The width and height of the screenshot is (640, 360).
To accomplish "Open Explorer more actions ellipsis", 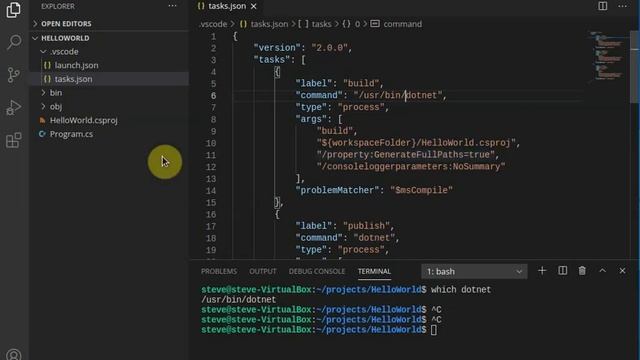I will (x=173, y=6).
